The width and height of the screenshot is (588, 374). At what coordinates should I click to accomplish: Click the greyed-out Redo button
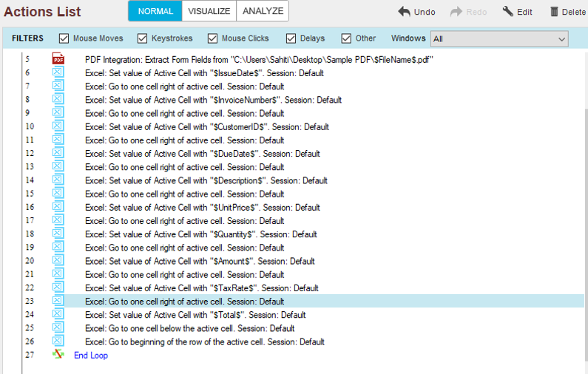[x=468, y=12]
